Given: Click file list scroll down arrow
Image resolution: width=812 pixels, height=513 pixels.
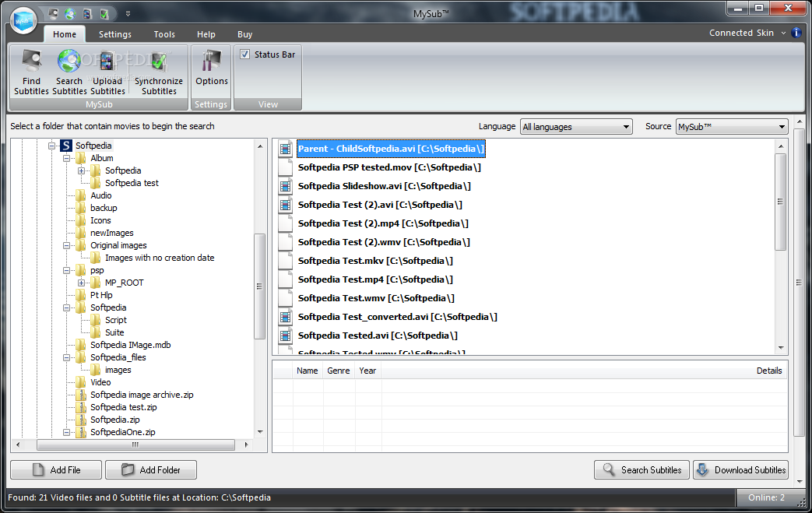Looking at the screenshot, I should click(x=781, y=348).
